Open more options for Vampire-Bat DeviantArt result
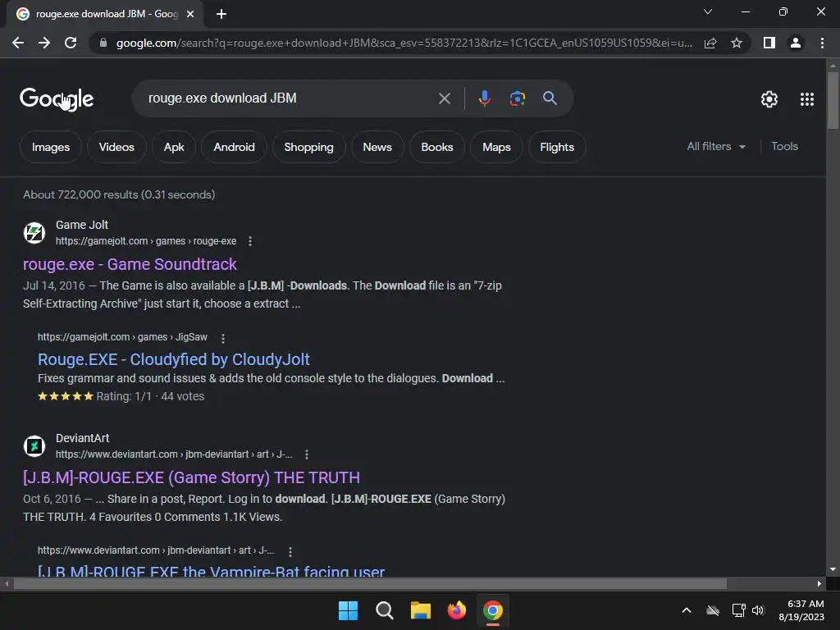The width and height of the screenshot is (840, 630). click(x=290, y=550)
